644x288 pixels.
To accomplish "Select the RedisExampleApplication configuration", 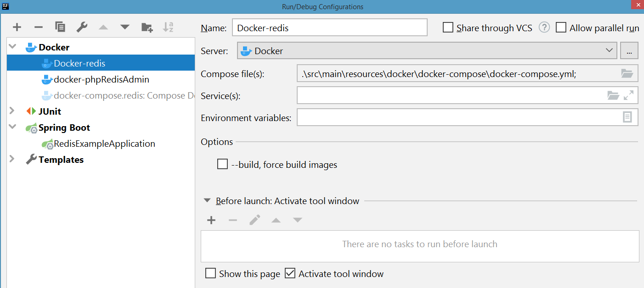I will click(101, 144).
